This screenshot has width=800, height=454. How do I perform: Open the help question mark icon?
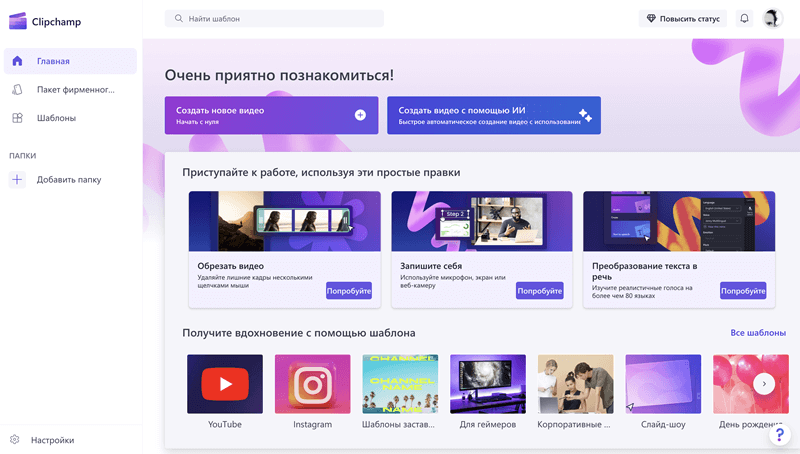[x=780, y=435]
